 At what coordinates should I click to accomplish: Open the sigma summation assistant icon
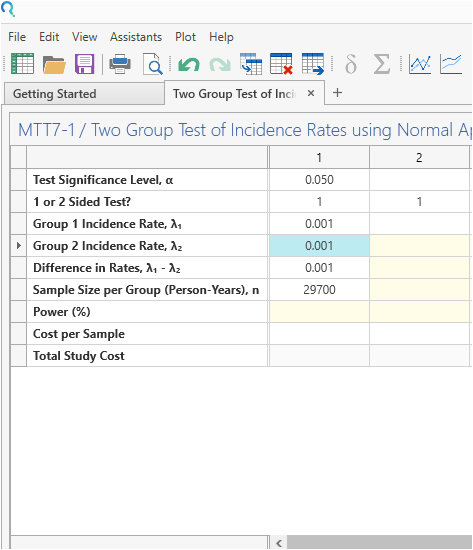pos(381,64)
